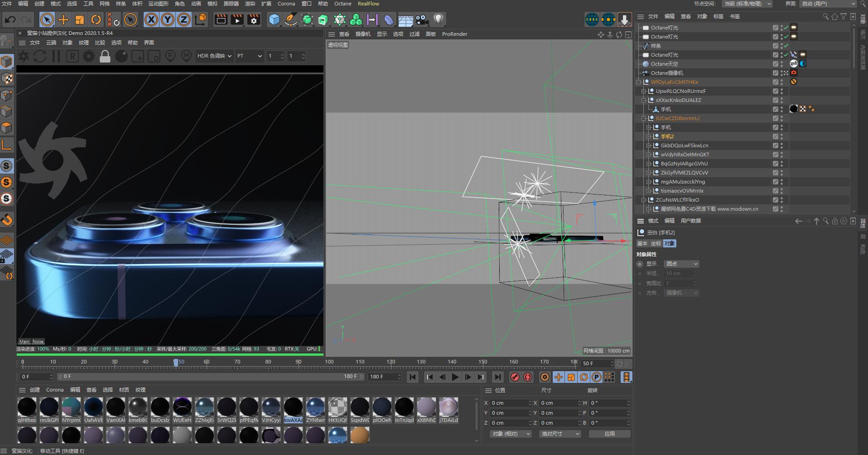The width and height of the screenshot is (868, 455).
Task: Add a light object bulb icon
Action: tap(439, 19)
